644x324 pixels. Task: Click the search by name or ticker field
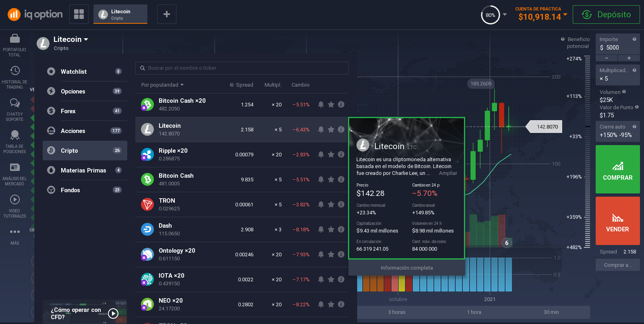coord(242,68)
